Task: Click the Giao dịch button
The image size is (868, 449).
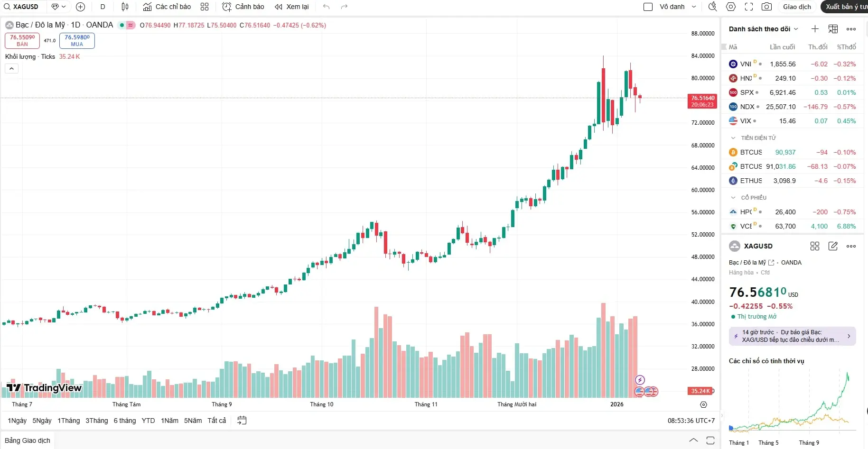Action: click(797, 7)
